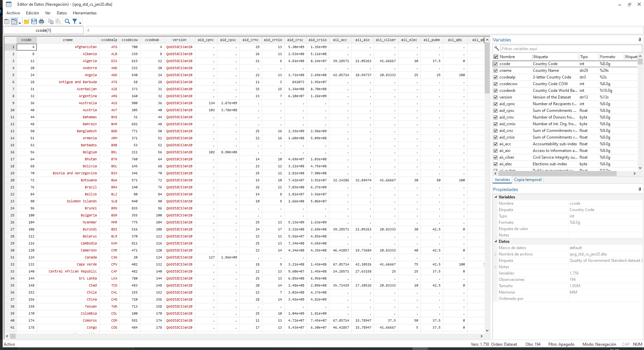This screenshot has height=350, width=644.
Task: Copy selection using the copy icon
Action: pos(51,22)
